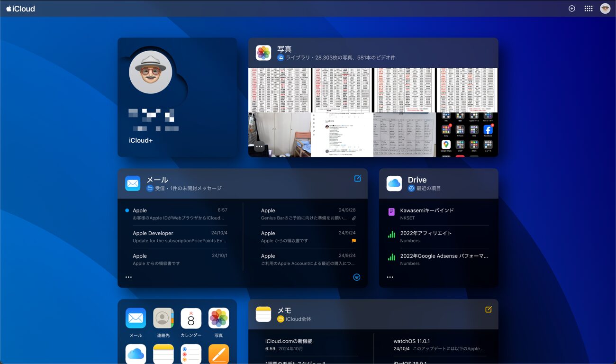616x364 pixels.
Task: Open Photos app icon in 写真 tile header
Action: coord(263,53)
